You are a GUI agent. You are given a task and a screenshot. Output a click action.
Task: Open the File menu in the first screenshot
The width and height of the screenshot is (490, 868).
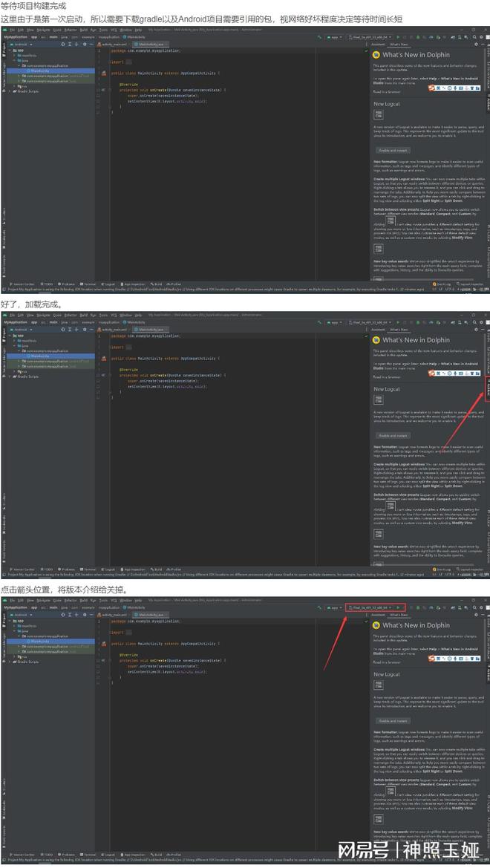12,30
